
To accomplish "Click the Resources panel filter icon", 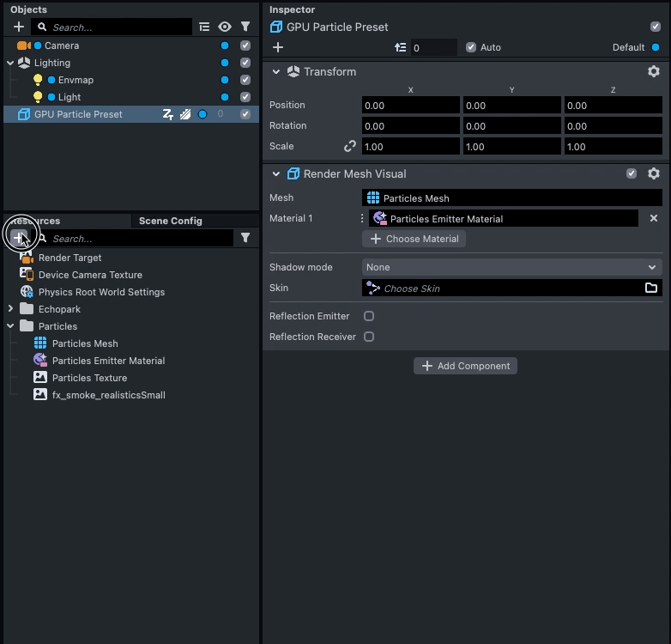I will point(245,239).
